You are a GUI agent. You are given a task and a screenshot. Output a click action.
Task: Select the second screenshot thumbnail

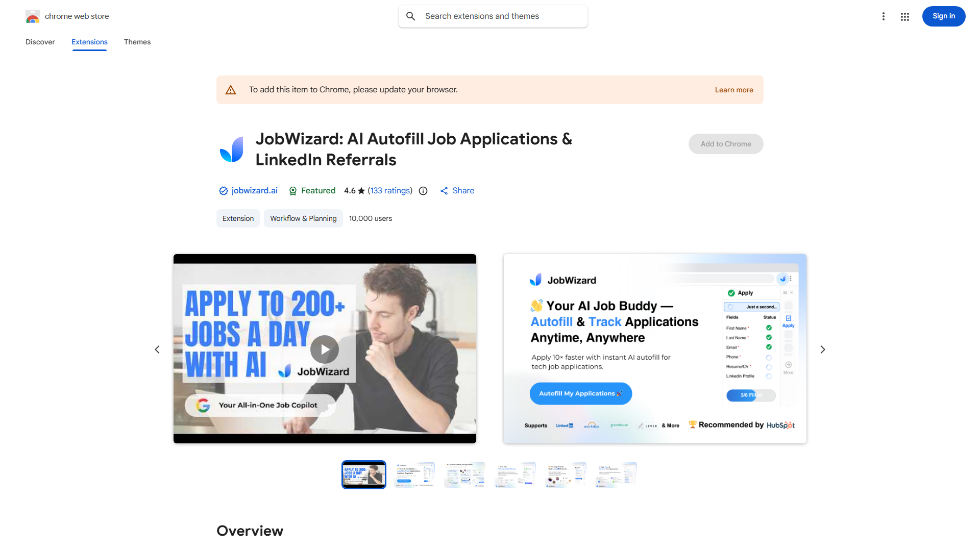coord(414,474)
